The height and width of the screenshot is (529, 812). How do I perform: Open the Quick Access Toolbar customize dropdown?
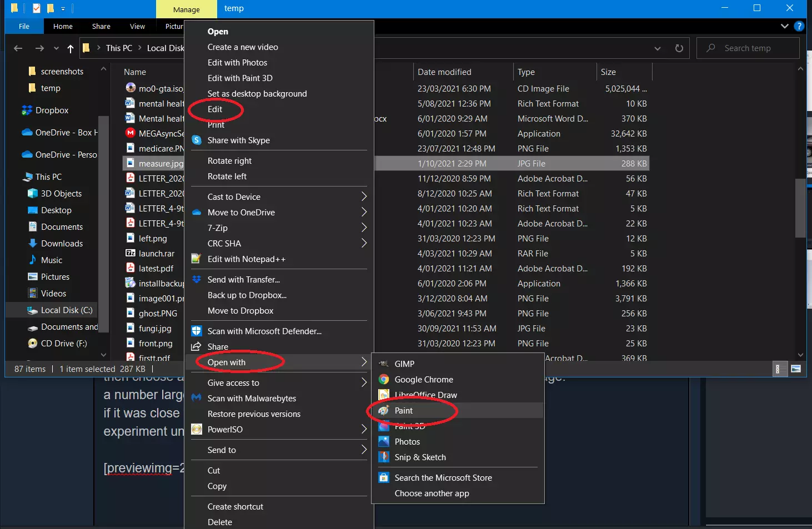pos(63,8)
